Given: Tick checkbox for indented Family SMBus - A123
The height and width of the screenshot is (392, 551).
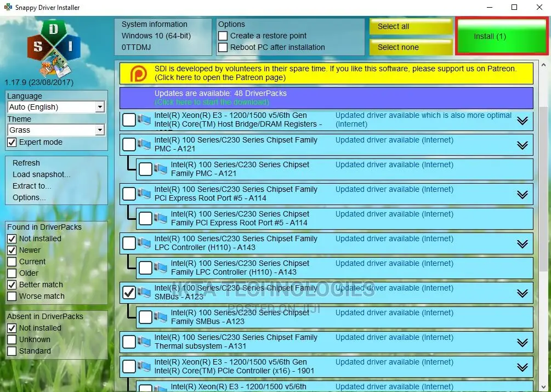Looking at the screenshot, I should pyautogui.click(x=145, y=317).
